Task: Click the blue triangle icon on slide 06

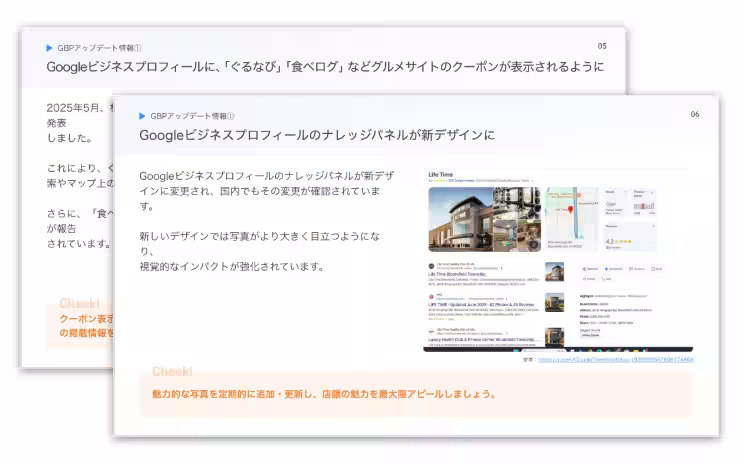Action: [x=142, y=115]
